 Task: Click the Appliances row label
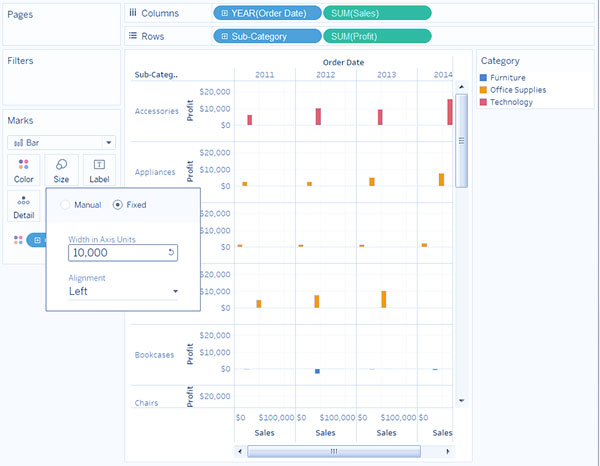155,172
